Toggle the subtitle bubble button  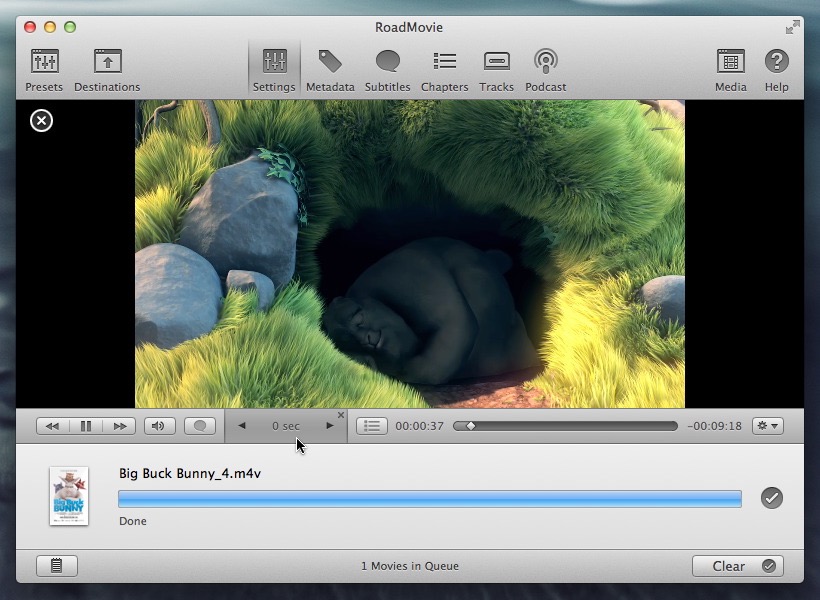click(200, 426)
